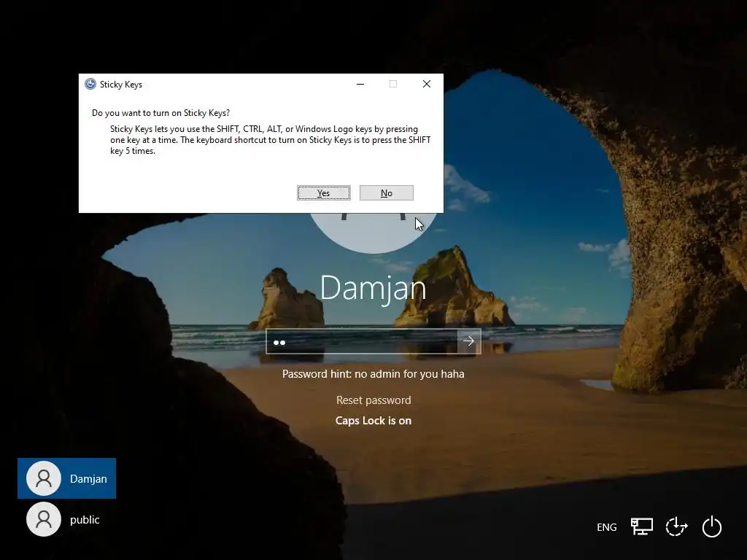Select the Damjan user account
Viewport: 747px width, 560px height.
tap(66, 478)
